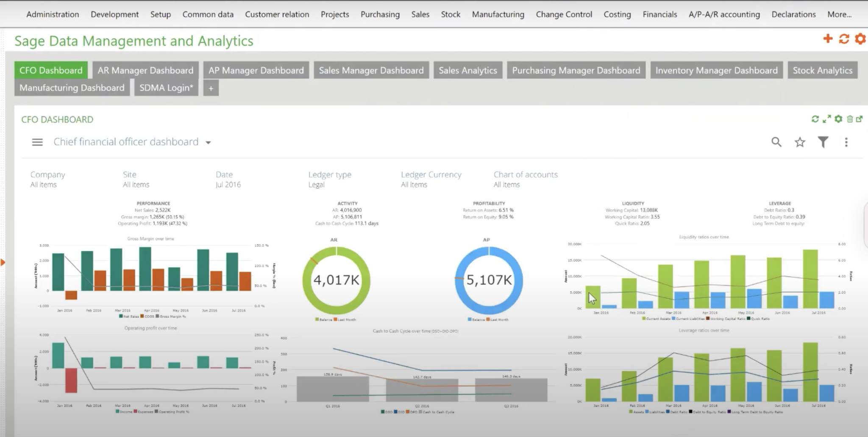Open the three-dot options menu on dashboard toolbar
The height and width of the screenshot is (437, 868).
[x=846, y=142]
